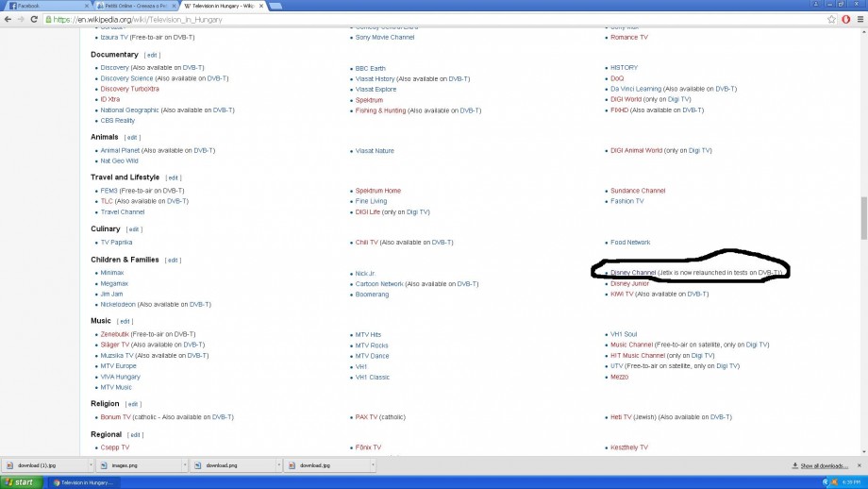Open the Animal Planet link
This screenshot has width=868, height=489.
coord(120,151)
